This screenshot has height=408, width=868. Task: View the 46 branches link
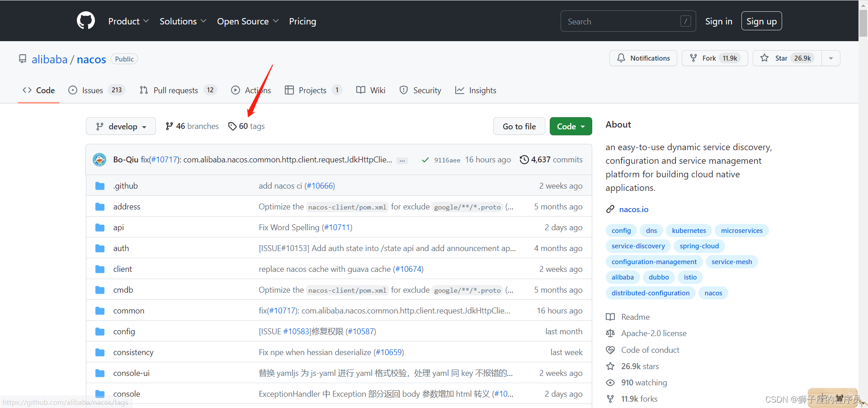(x=192, y=126)
